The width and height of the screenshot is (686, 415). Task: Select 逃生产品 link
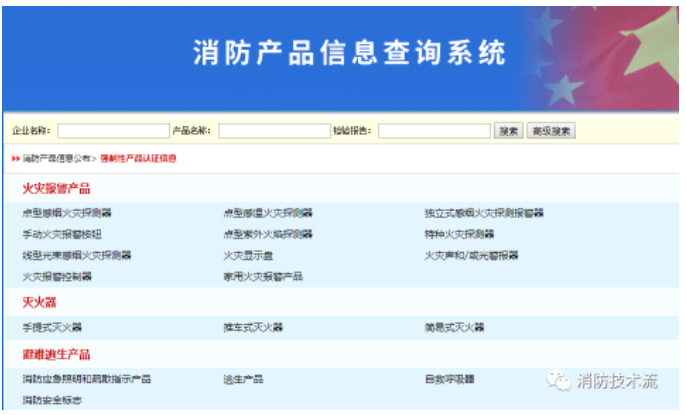[x=243, y=379]
